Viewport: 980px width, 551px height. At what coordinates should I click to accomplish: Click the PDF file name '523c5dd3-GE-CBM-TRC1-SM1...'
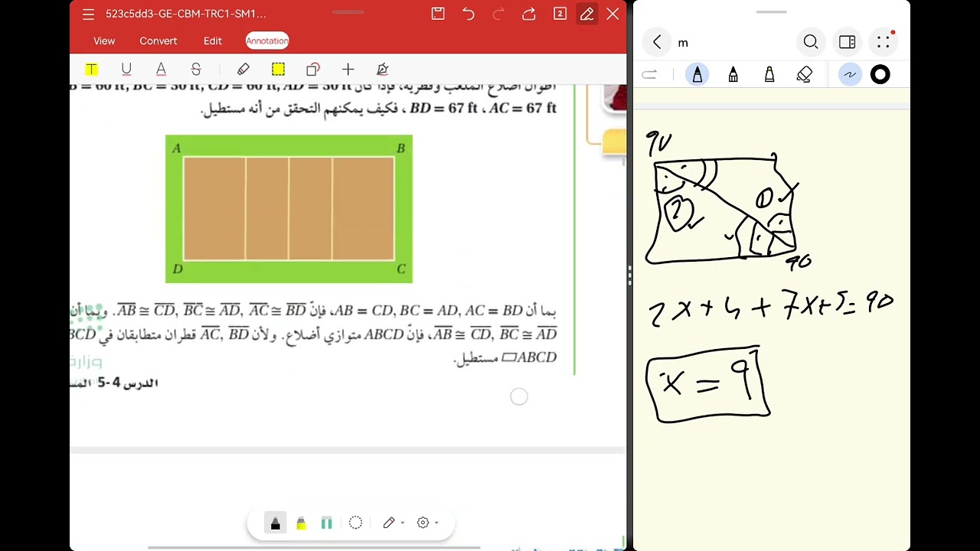(x=186, y=14)
